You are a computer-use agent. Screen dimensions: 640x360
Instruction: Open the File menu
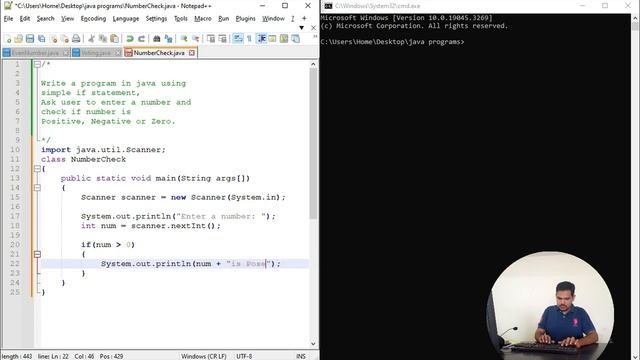[x=8, y=19]
